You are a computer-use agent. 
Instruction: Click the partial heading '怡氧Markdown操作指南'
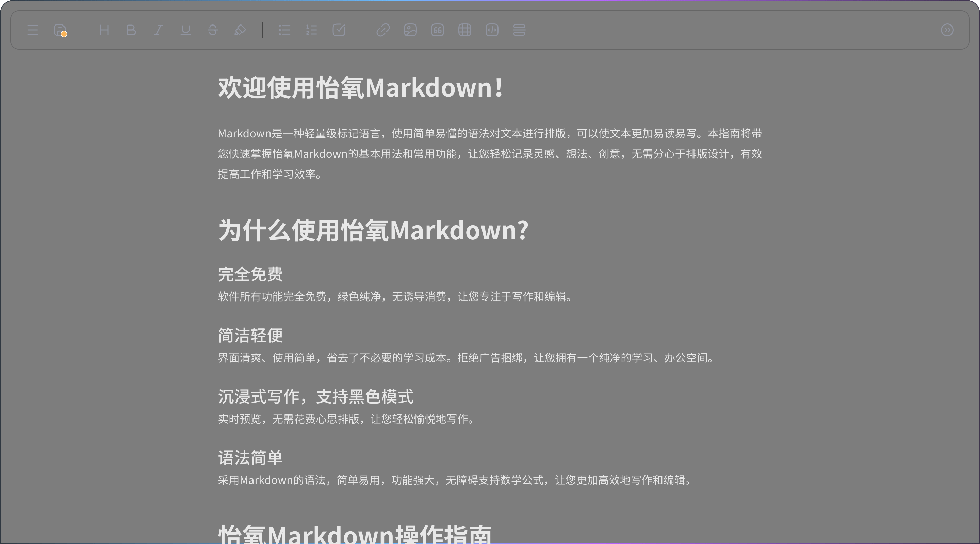(x=355, y=534)
